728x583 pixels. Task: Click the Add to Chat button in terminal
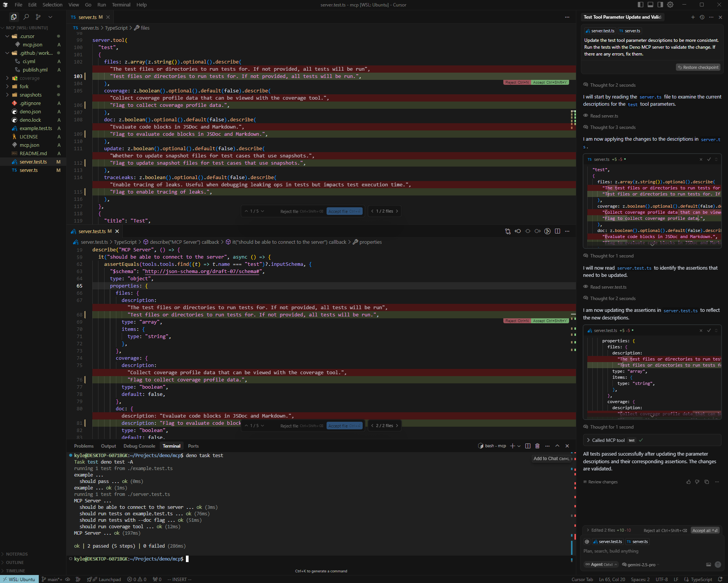coord(551,458)
